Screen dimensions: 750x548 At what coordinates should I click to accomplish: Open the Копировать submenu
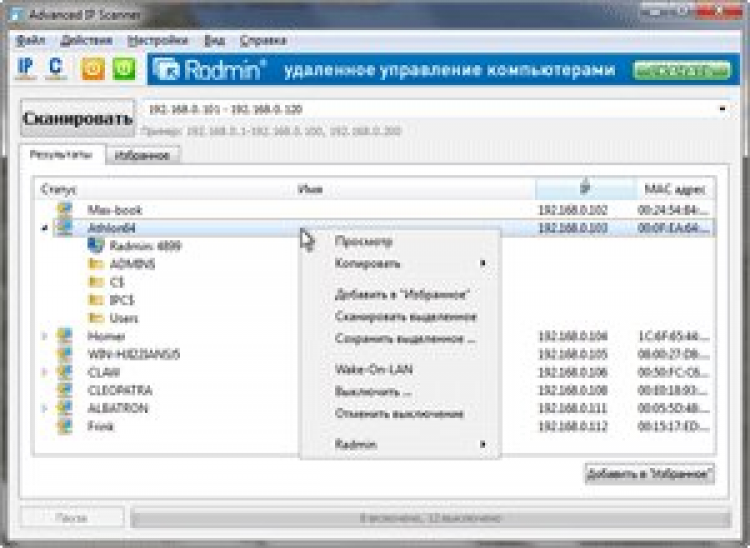click(x=400, y=263)
